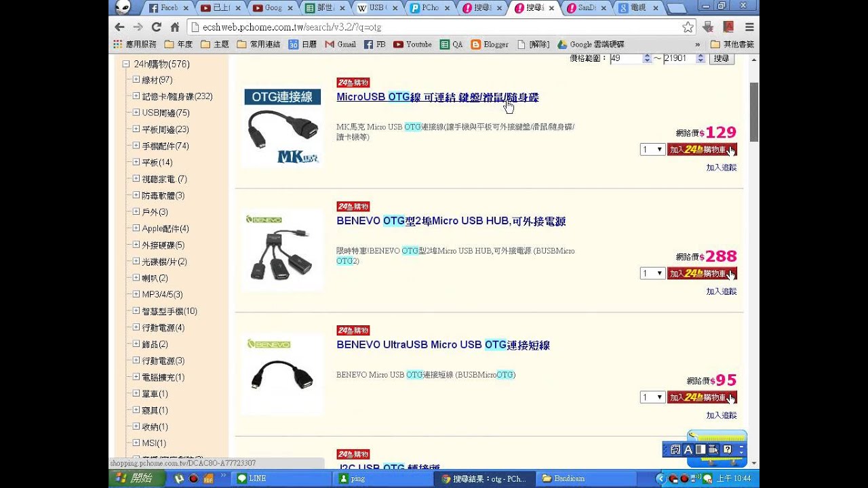Image resolution: width=868 pixels, height=488 pixels.
Task: Add the $129 MicroUSB OTG cable to cart
Action: coord(702,150)
